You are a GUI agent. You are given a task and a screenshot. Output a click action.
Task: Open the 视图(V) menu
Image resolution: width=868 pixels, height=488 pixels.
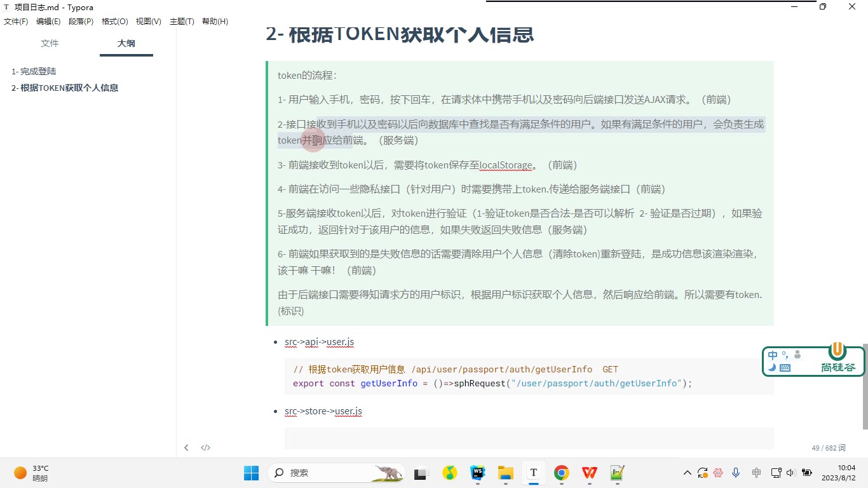click(149, 22)
